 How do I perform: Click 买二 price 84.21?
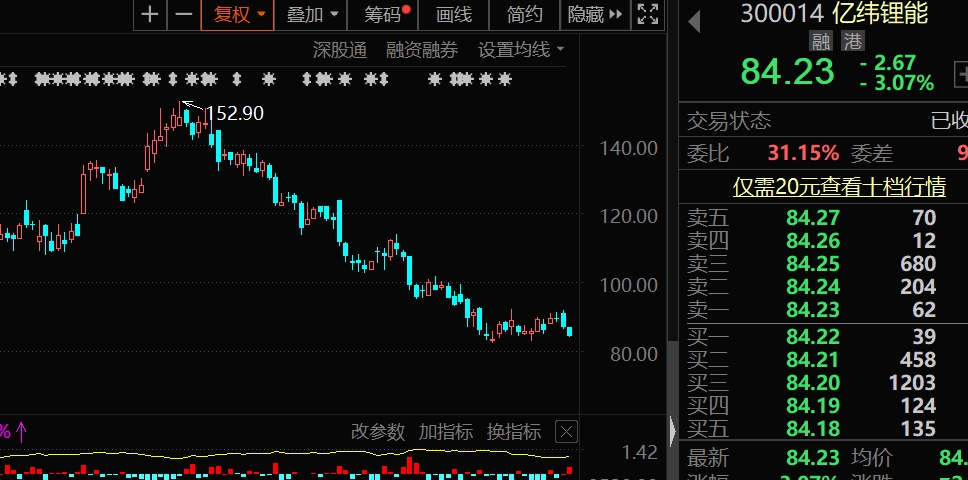pyautogui.click(x=813, y=360)
